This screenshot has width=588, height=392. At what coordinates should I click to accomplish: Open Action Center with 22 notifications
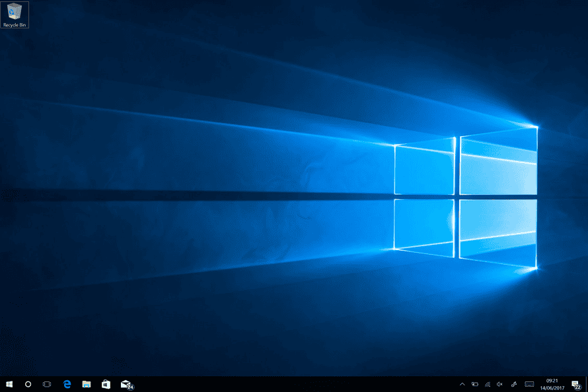[x=575, y=384]
